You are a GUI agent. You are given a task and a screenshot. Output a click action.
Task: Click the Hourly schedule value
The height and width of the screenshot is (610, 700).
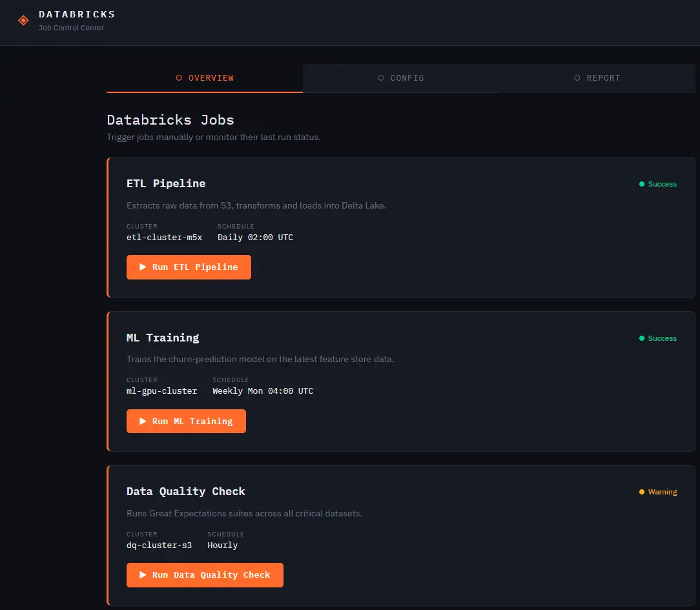[x=222, y=545]
